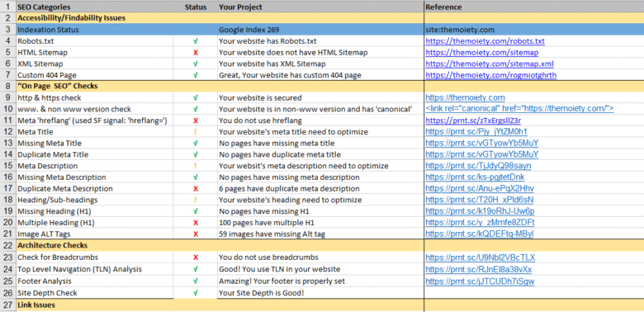Screen dimensions: 644x312
Task: Open the prnt.sc/RJnEl8a38vXx link
Action: point(479,269)
